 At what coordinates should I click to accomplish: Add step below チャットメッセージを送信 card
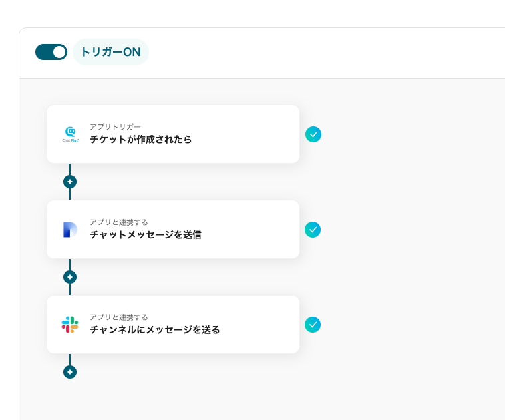coord(70,277)
